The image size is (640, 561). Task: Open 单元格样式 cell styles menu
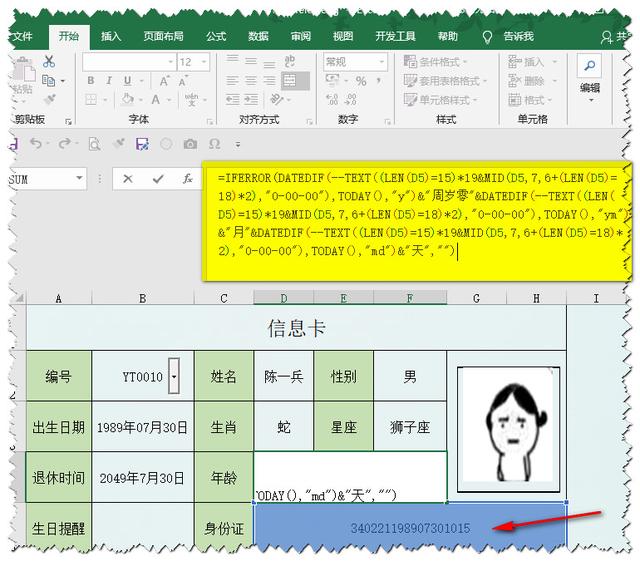440,100
